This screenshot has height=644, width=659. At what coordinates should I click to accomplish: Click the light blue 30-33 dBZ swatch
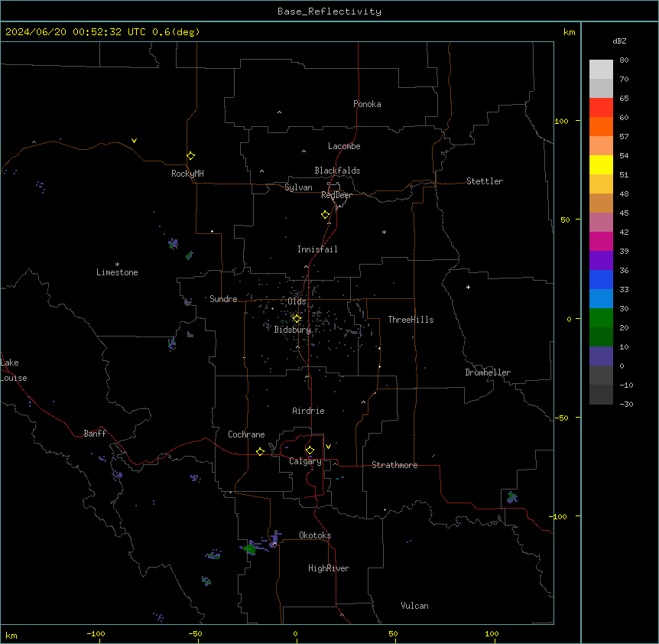point(601,298)
